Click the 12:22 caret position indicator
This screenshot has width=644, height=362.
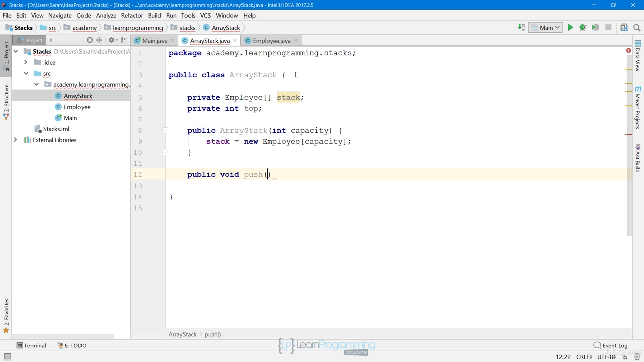[x=563, y=357]
